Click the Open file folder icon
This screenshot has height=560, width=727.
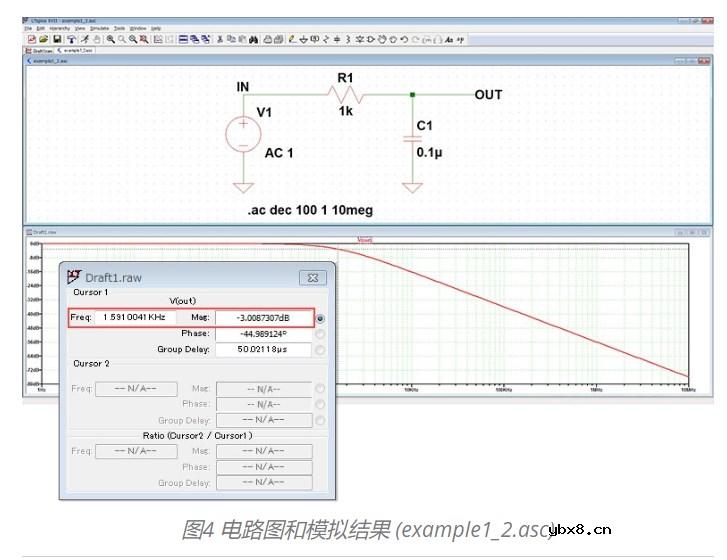tap(44, 40)
